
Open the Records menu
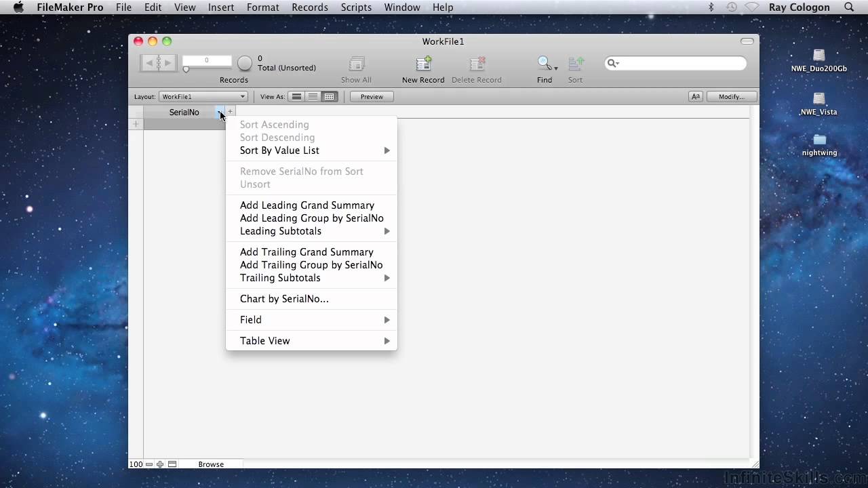coord(310,7)
